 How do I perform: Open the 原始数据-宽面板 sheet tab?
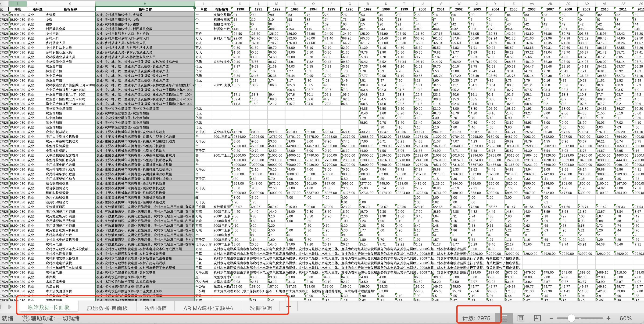107,308
